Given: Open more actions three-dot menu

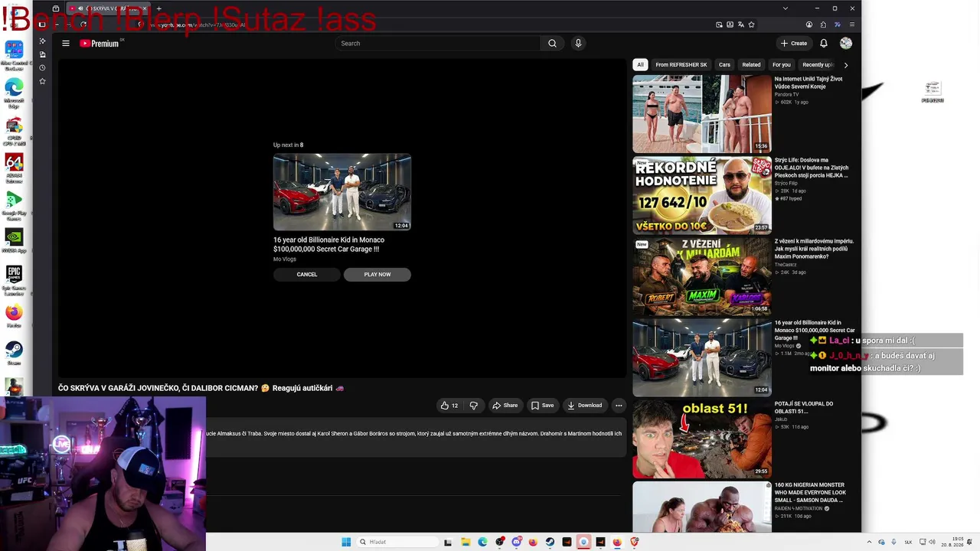Looking at the screenshot, I should click(x=619, y=406).
